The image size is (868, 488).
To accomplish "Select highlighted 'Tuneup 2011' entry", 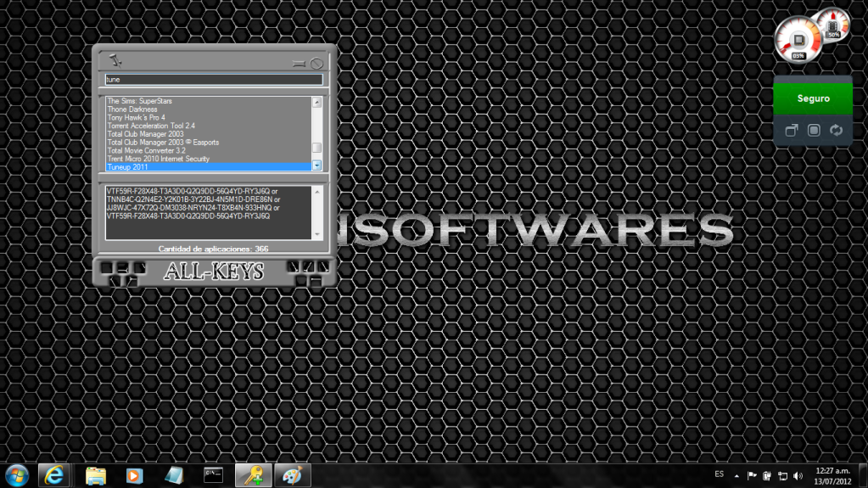I will click(x=209, y=166).
